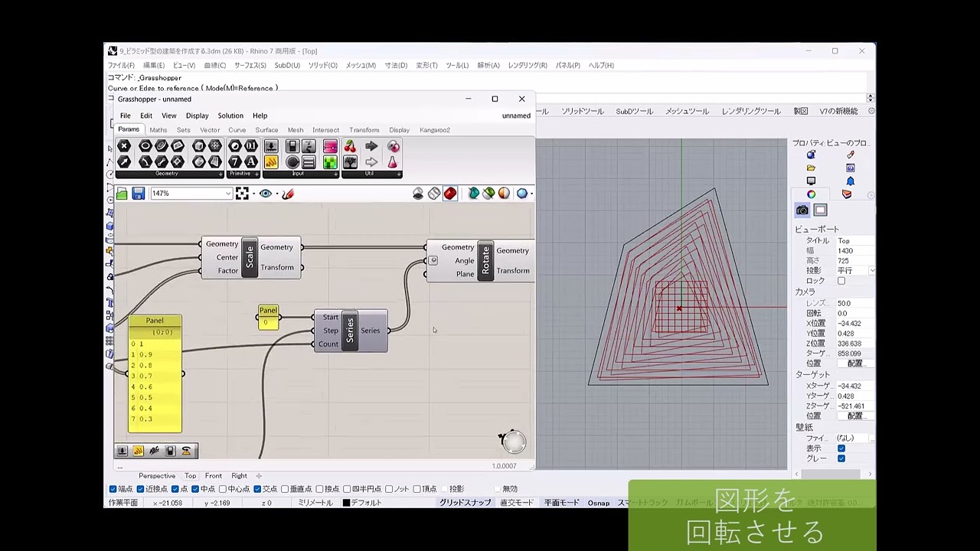Select the Value List component icon
Screen dimensions: 980x551
pyautogui.click(x=309, y=162)
